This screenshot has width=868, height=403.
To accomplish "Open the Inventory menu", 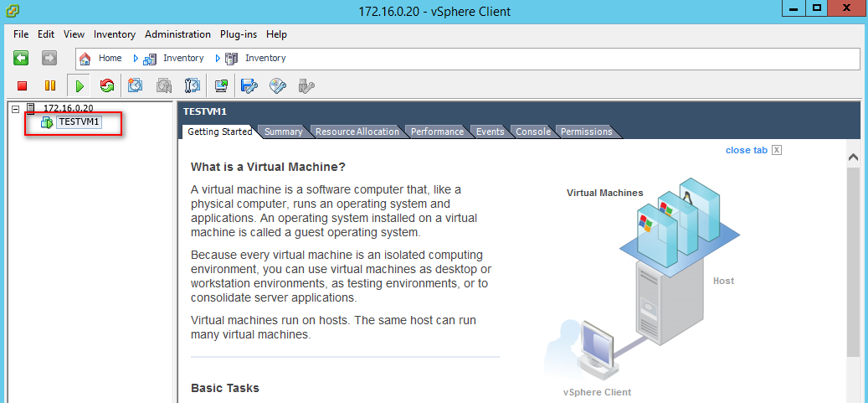I will (115, 34).
